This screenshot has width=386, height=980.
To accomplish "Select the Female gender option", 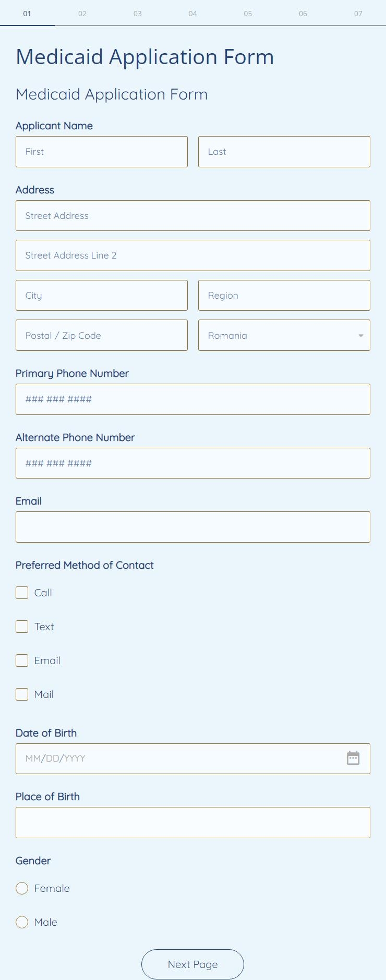I will 21,888.
